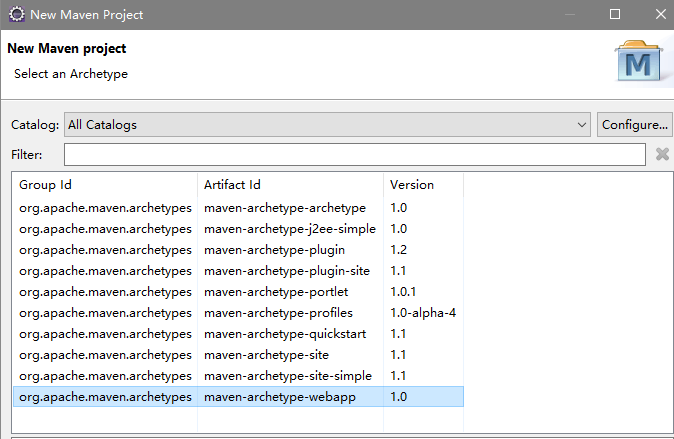Screen dimensions: 674x439
Task: Select maven-archetype-archetype artifact row
Action: tap(239, 208)
